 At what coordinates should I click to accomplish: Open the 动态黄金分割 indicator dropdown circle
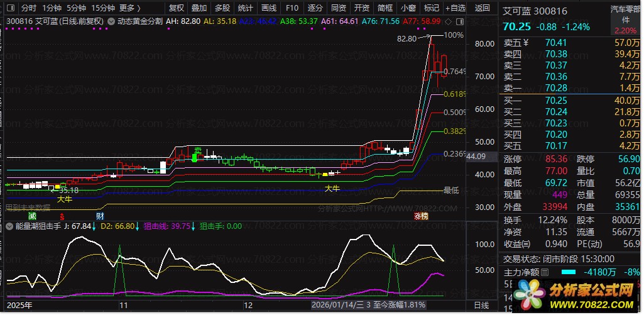click(x=111, y=21)
